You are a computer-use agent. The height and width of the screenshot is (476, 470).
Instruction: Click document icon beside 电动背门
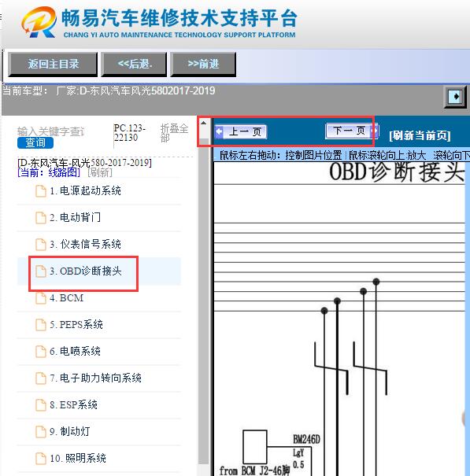(x=41, y=218)
